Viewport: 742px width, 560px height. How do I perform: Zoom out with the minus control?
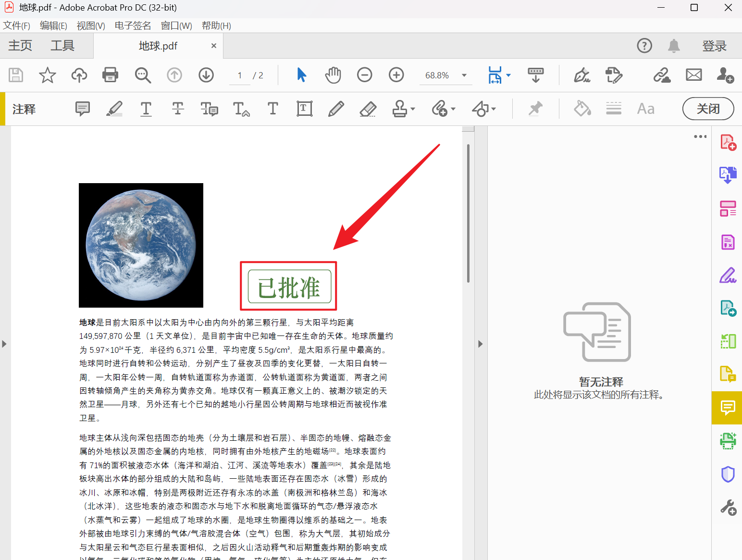364,75
